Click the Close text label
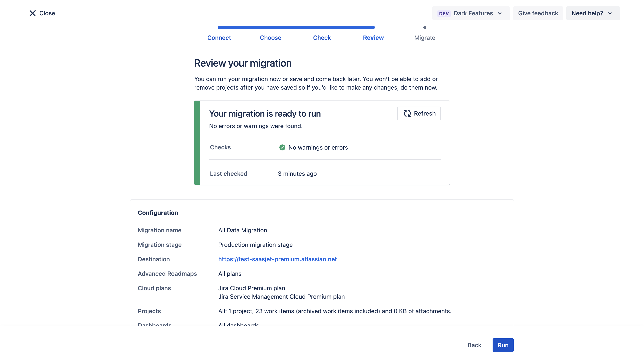Screen dimensions: 644x360 (x=47, y=13)
